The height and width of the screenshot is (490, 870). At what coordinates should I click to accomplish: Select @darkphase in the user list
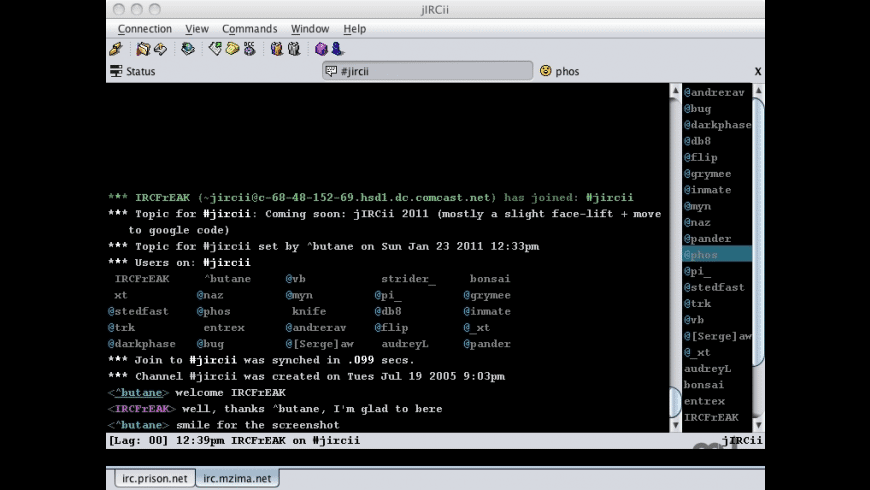coord(717,125)
